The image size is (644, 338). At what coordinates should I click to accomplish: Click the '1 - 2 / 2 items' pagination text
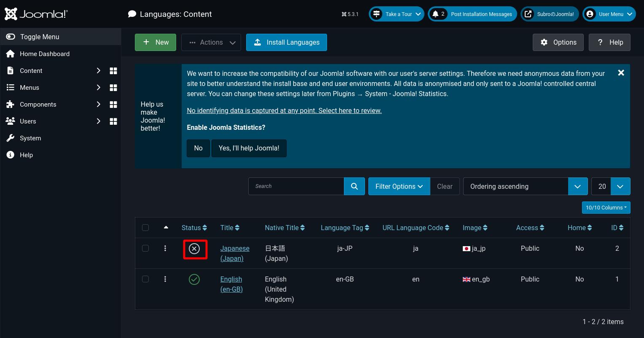(603, 322)
